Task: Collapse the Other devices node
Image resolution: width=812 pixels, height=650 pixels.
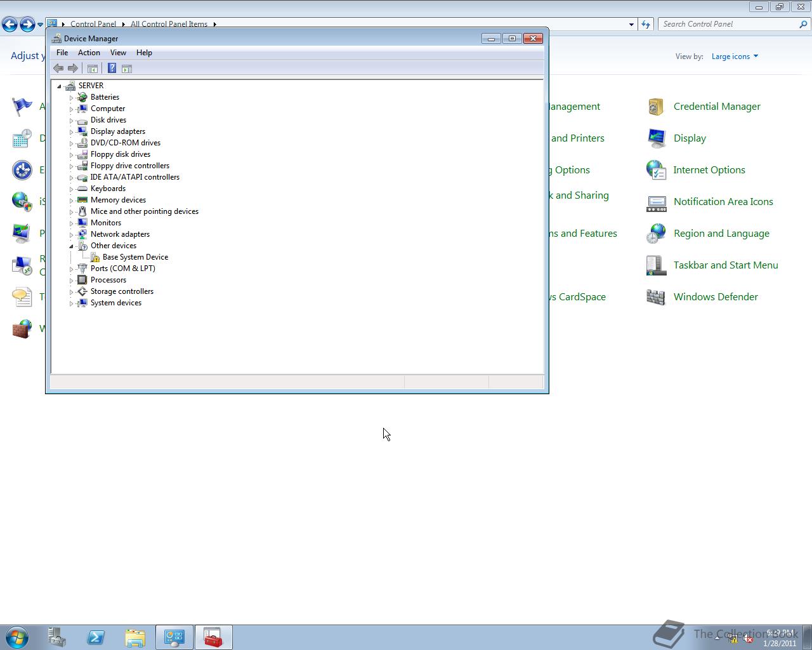Action: point(71,246)
